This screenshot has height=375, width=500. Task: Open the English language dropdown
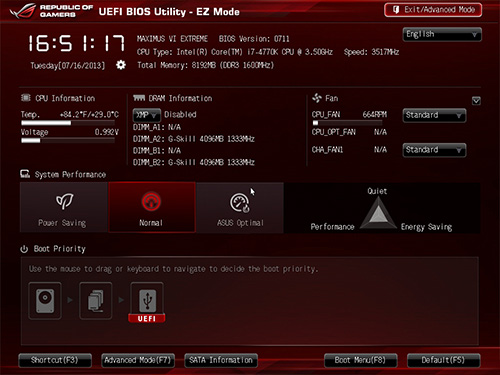442,34
